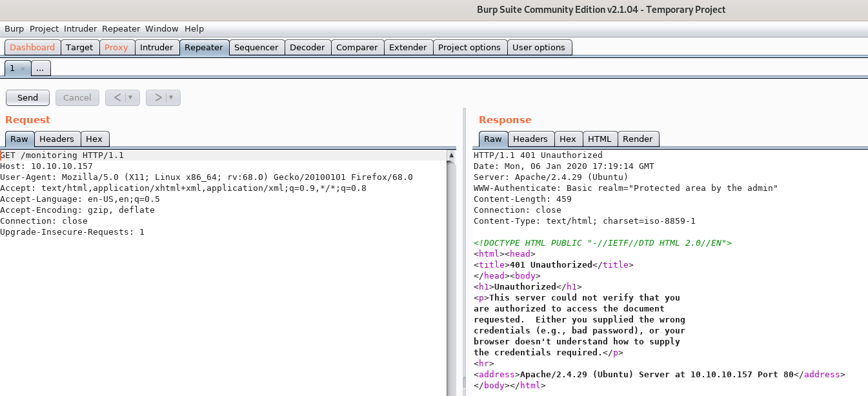Open the Project options tab
Screen dimensions: 868x396
pos(469,47)
